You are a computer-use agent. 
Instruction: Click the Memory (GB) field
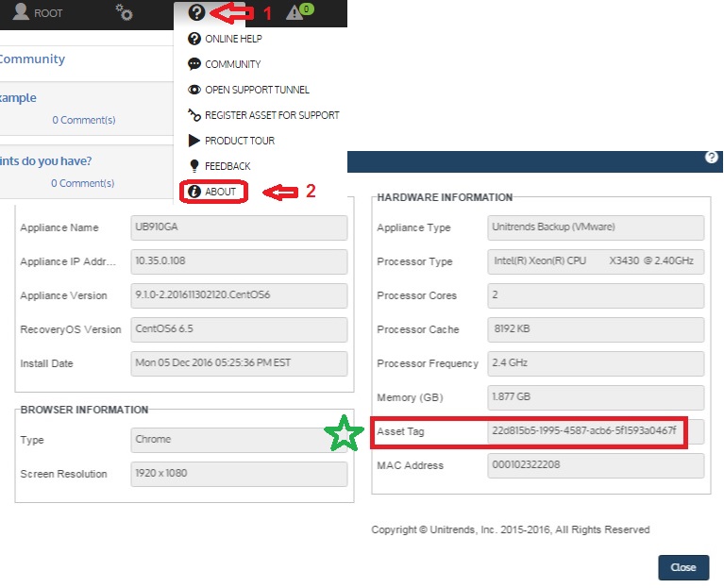coord(596,397)
